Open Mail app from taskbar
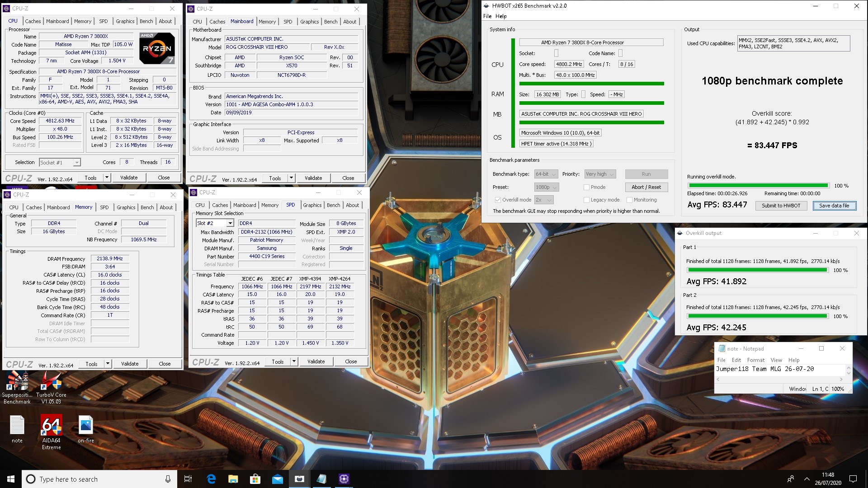Screen dimensions: 868x488 pyautogui.click(x=277, y=479)
